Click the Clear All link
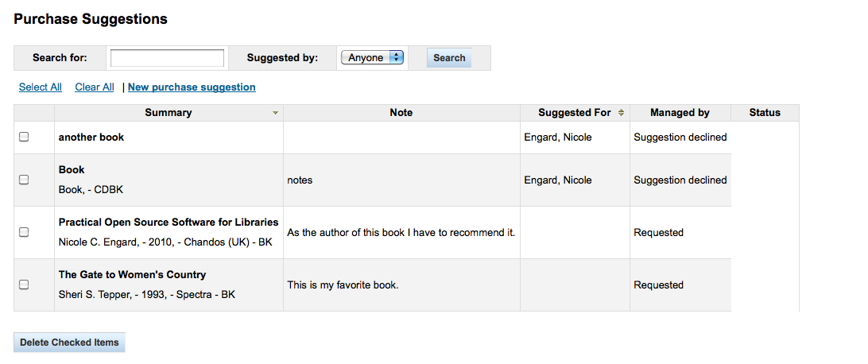 click(x=95, y=87)
